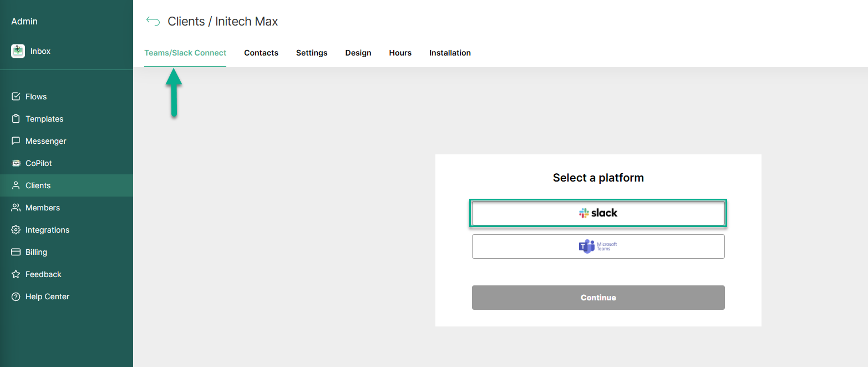This screenshot has height=367, width=868.
Task: Select Slack as the platform
Action: coord(598,213)
